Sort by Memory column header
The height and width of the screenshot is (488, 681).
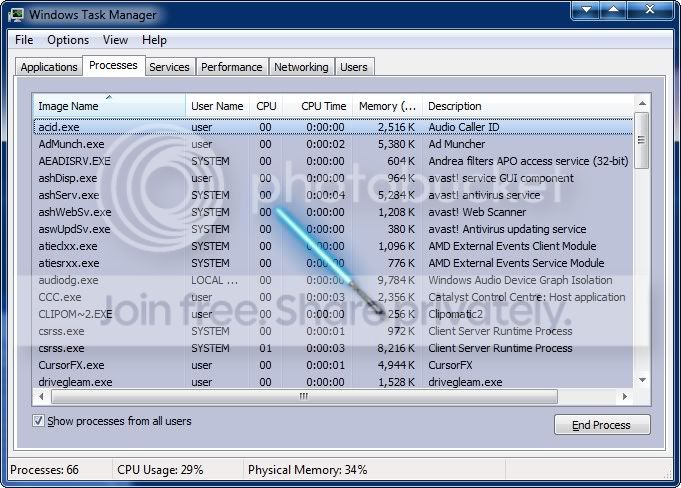point(387,106)
